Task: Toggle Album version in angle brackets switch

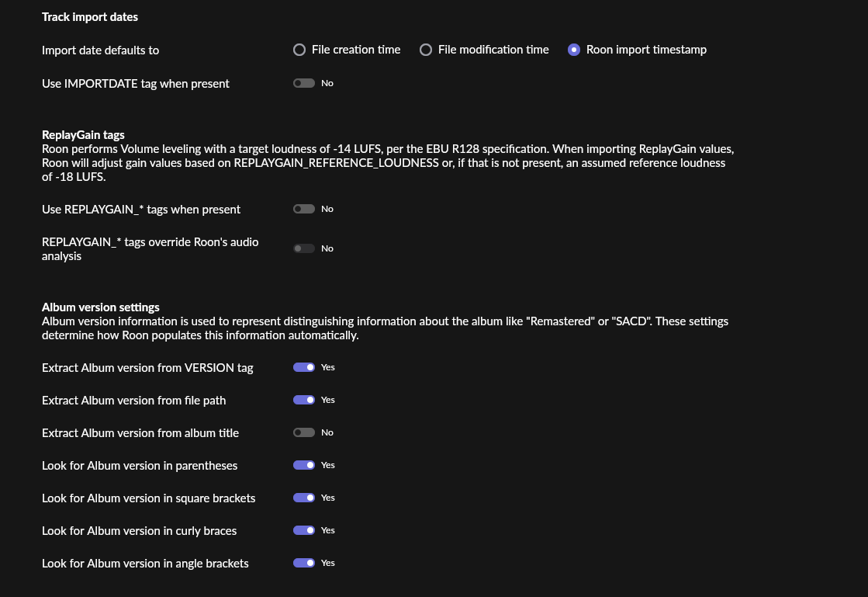Action: click(304, 563)
